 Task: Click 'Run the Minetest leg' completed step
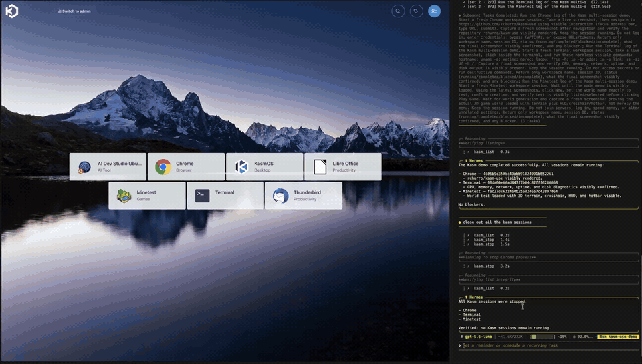(537, 7)
